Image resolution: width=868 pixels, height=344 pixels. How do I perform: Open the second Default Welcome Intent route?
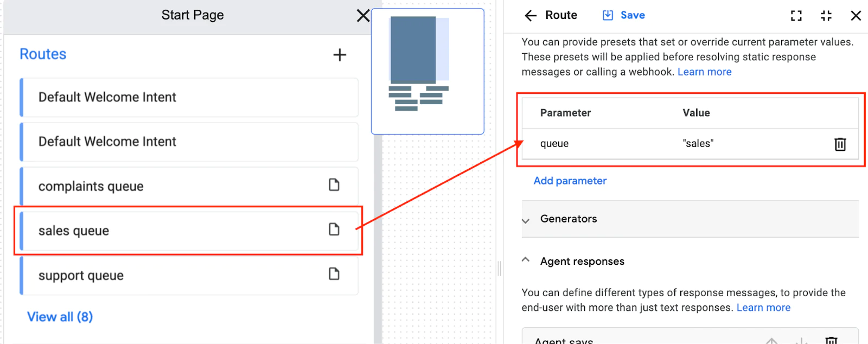click(x=189, y=142)
